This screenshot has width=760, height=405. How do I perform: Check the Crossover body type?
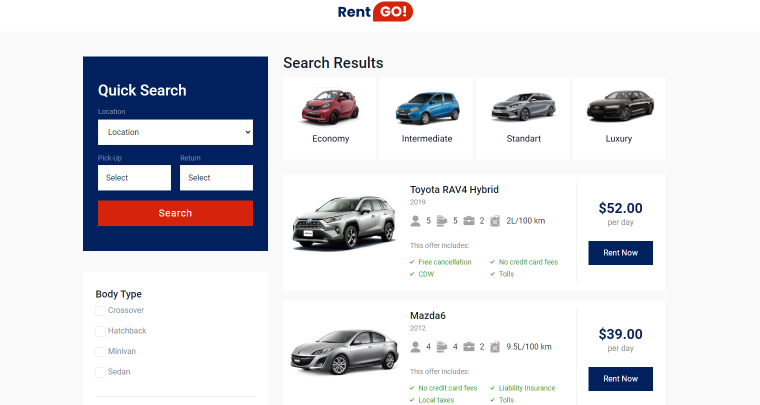(x=100, y=311)
